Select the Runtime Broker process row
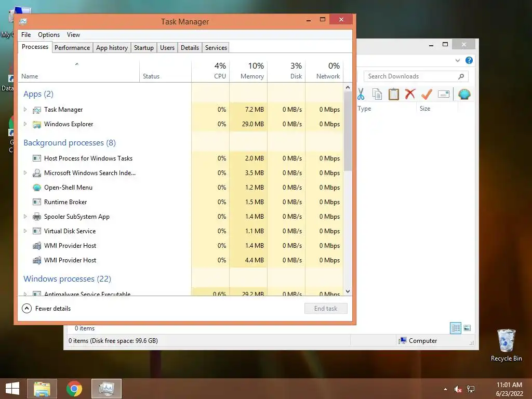 [x=180, y=202]
